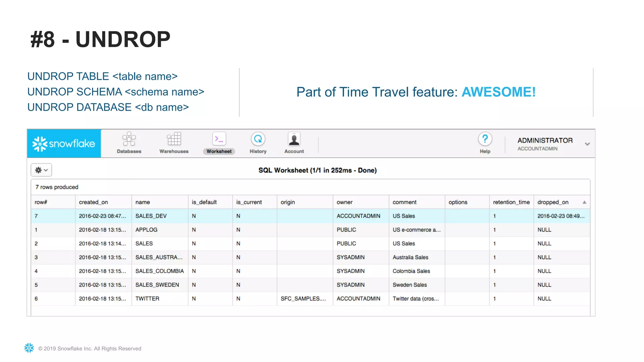This screenshot has height=362, width=644.
Task: Click the ACCOUNTADMIN role under ADMINISTRATOR
Action: tap(537, 149)
